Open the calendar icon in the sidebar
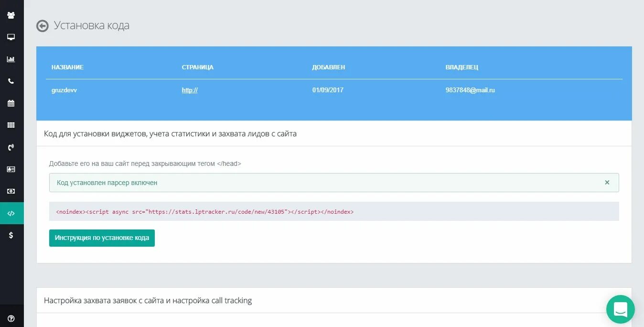The height and width of the screenshot is (327, 644). tap(11, 103)
